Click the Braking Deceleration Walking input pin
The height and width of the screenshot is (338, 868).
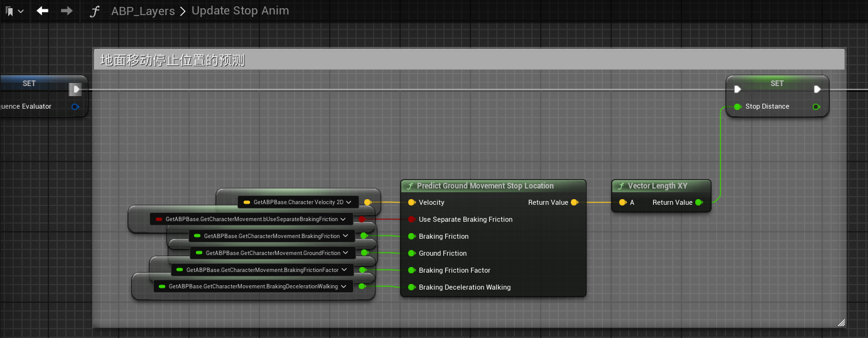point(412,287)
